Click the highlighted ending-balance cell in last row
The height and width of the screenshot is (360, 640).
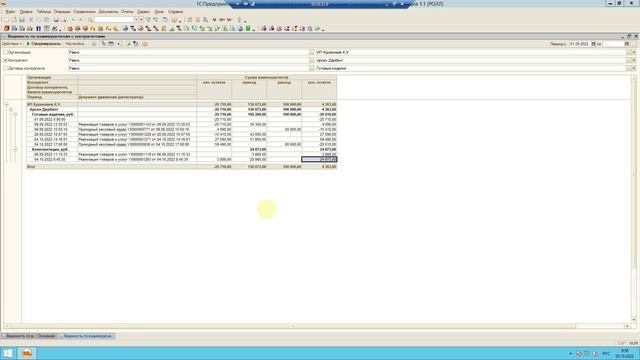pos(319,159)
